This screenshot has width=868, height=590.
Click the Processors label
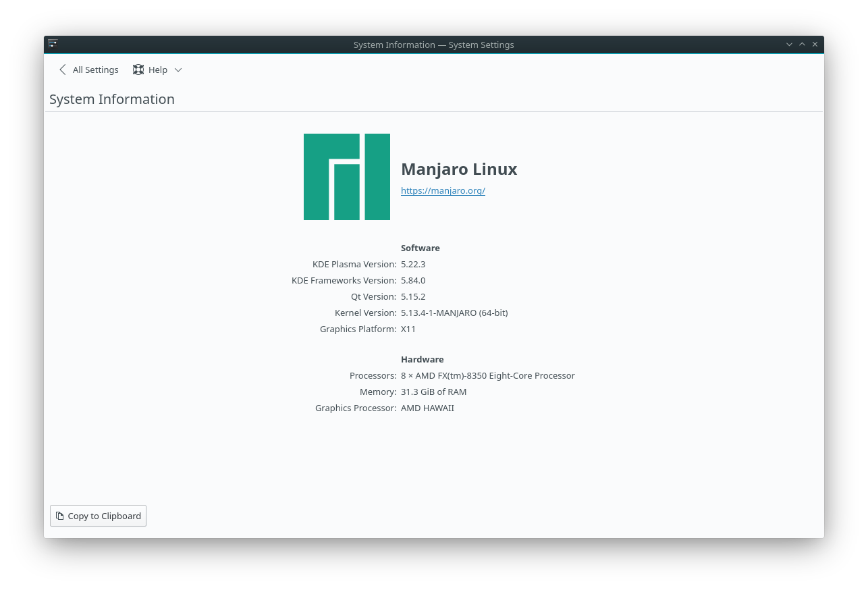(373, 375)
